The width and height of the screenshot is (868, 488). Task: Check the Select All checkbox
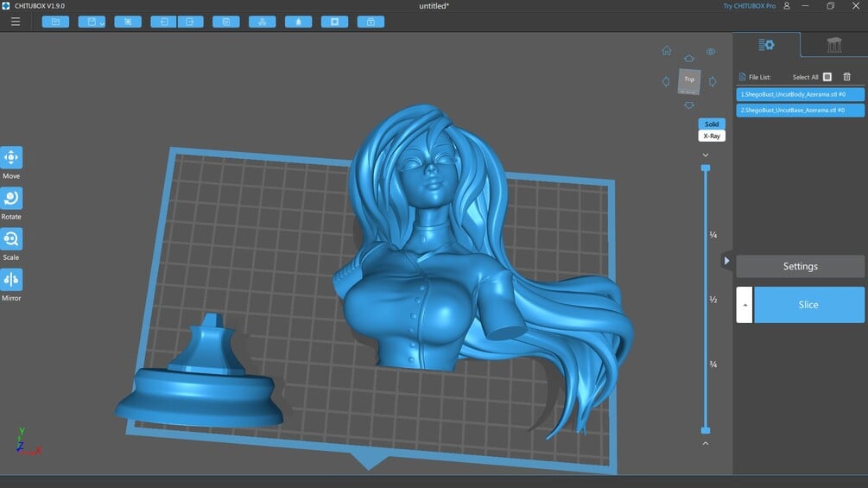click(x=827, y=77)
